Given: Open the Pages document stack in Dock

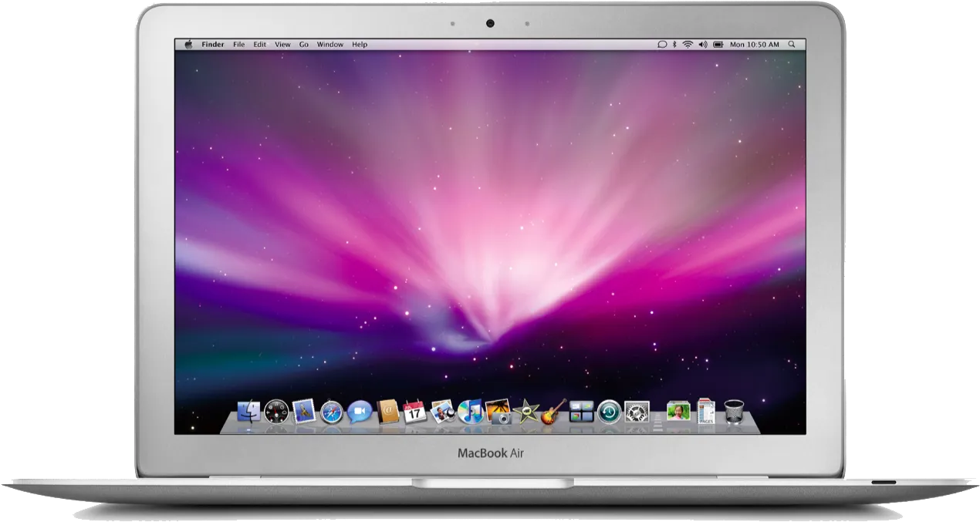Looking at the screenshot, I should click(x=706, y=411).
